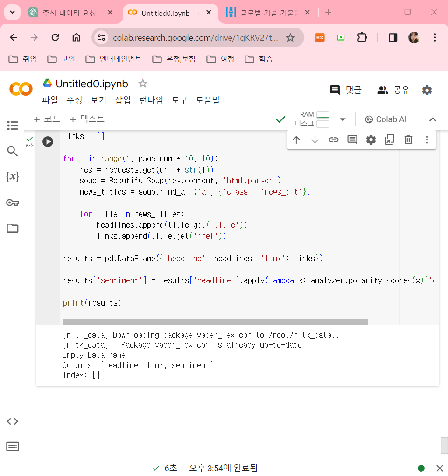Bookmark this page with the star

click(290, 38)
